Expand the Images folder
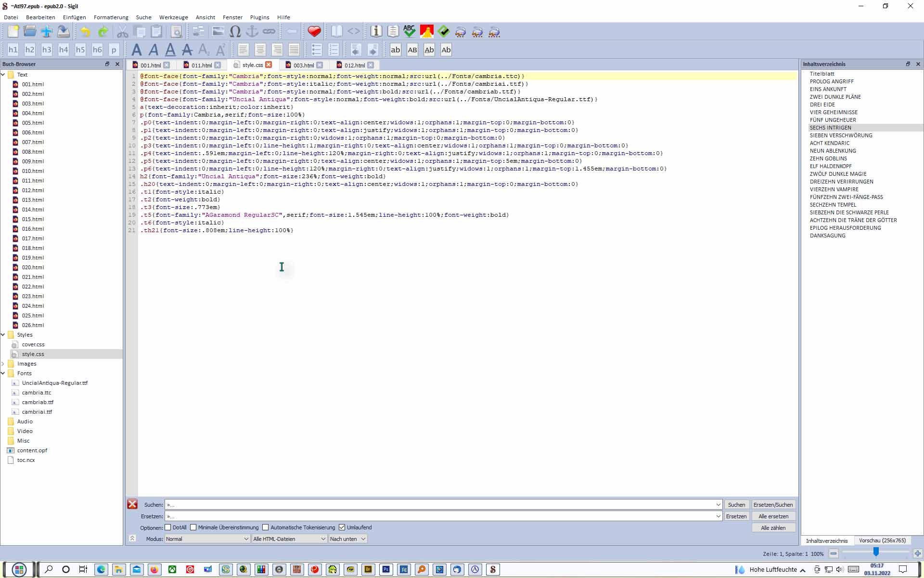 point(3,364)
